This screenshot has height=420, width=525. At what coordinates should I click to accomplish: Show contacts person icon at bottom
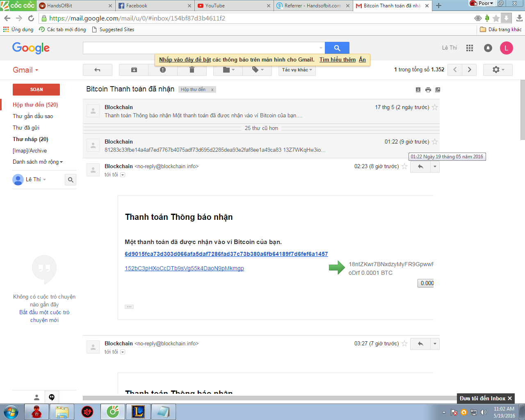click(x=37, y=397)
